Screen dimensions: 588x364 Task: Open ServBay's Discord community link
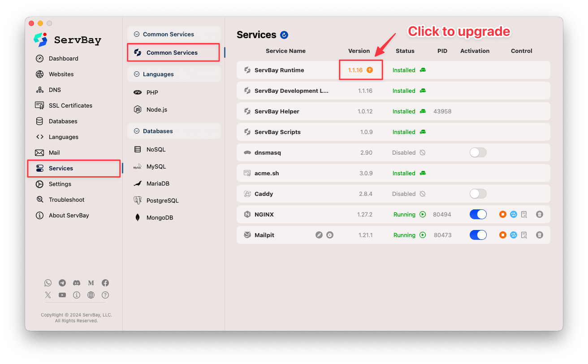pos(77,283)
